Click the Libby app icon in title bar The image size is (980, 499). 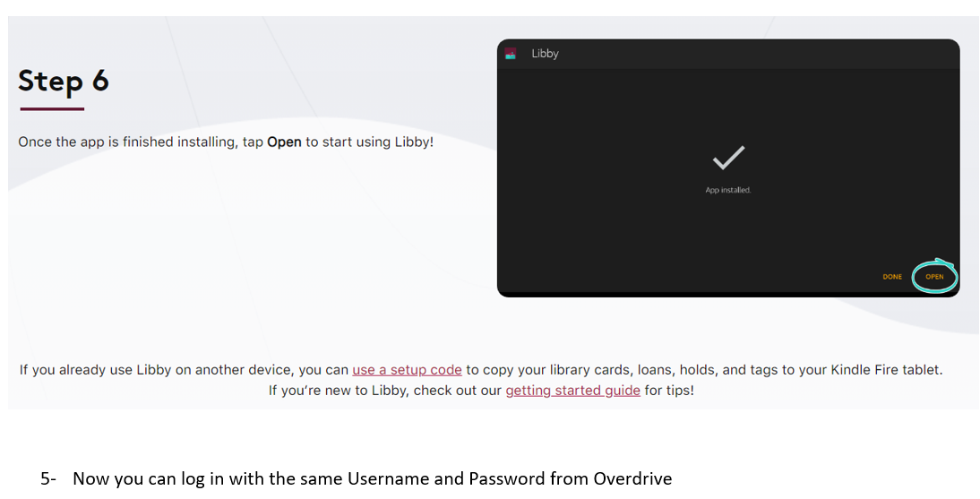point(511,54)
